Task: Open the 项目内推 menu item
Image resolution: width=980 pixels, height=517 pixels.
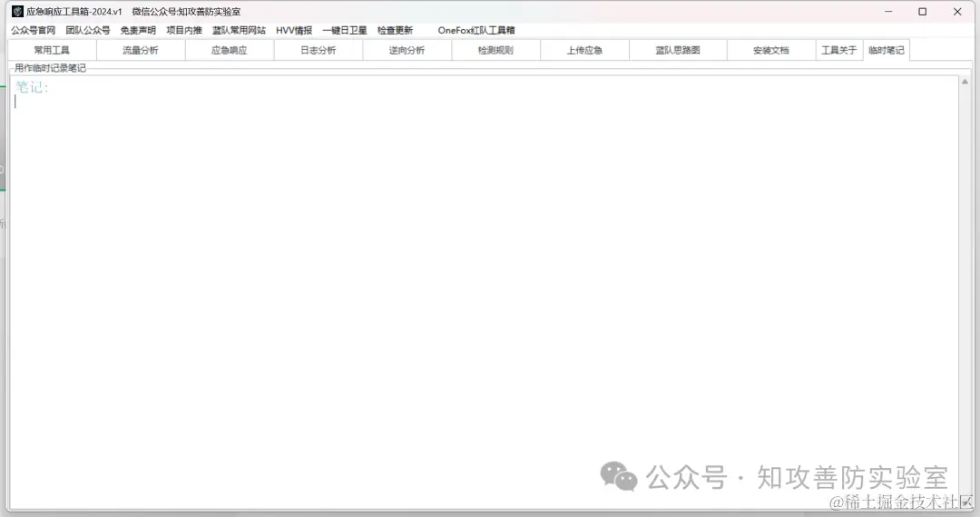Action: pyautogui.click(x=183, y=30)
